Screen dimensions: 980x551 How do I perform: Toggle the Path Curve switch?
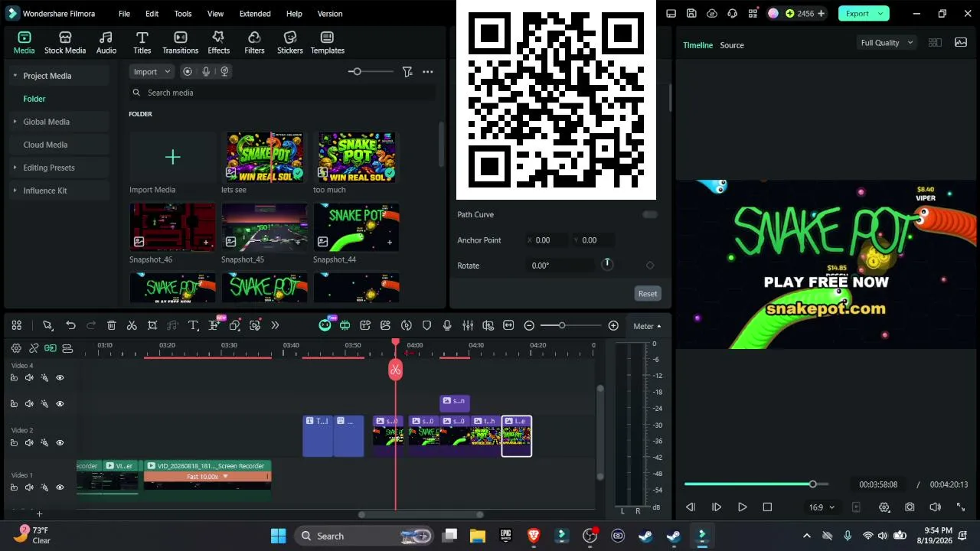tap(650, 215)
